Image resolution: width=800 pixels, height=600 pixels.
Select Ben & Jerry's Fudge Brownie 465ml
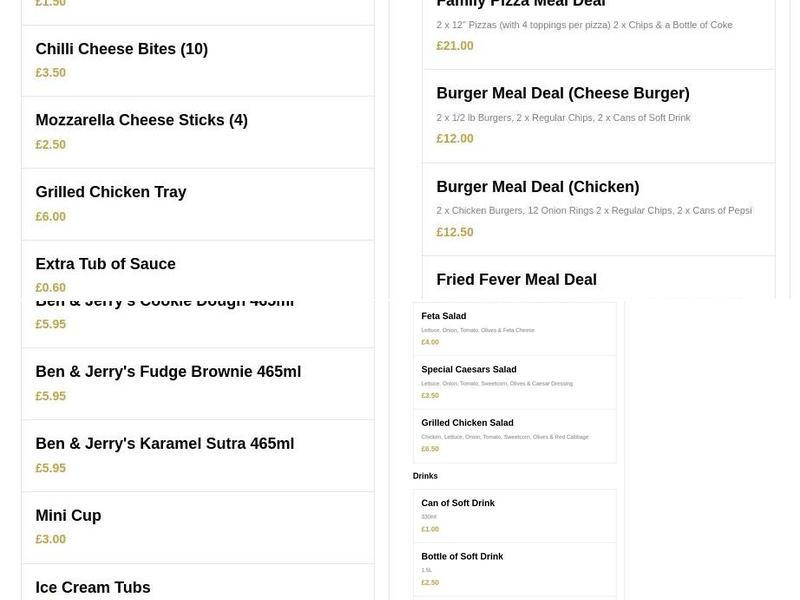point(167,371)
